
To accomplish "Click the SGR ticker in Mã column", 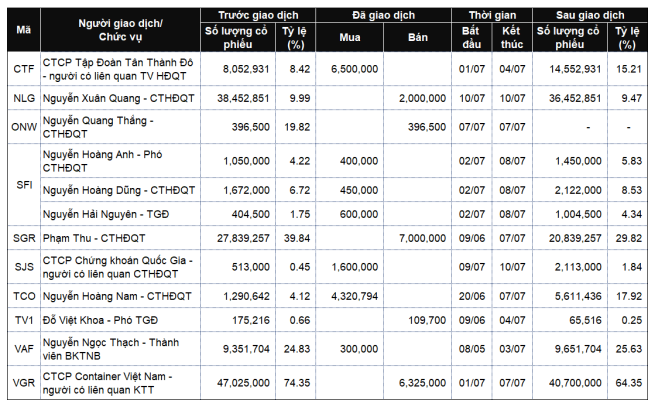I will click(24, 238).
